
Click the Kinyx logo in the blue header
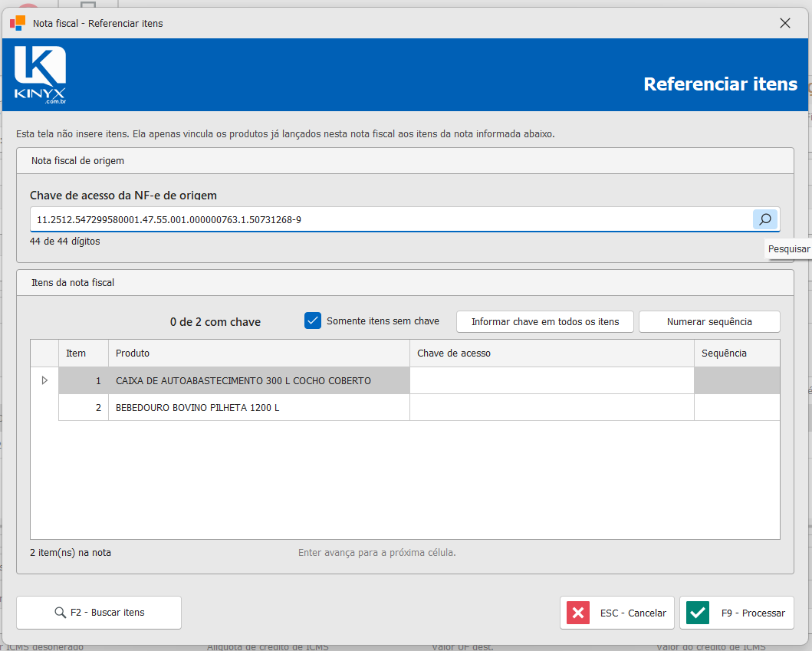click(40, 74)
